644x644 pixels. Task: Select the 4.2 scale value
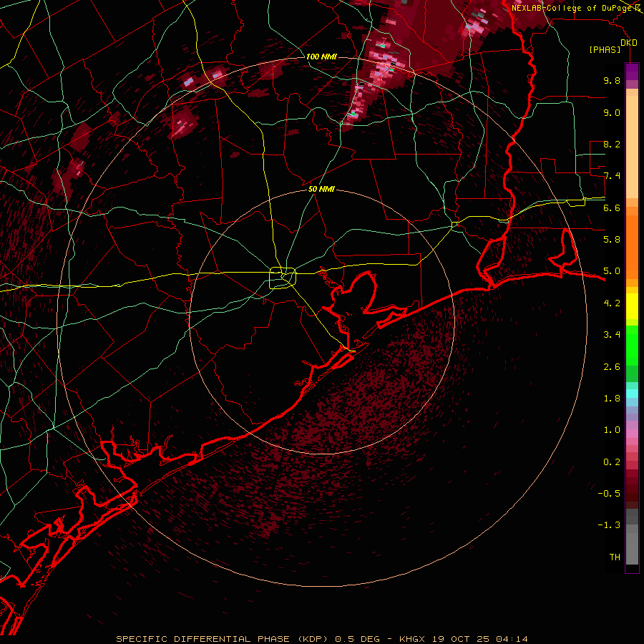[612, 303]
